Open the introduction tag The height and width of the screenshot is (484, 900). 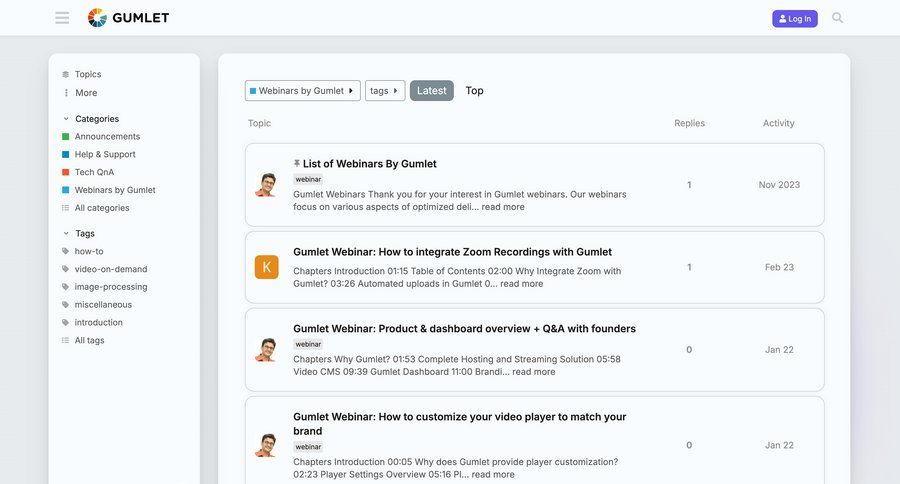coord(99,322)
